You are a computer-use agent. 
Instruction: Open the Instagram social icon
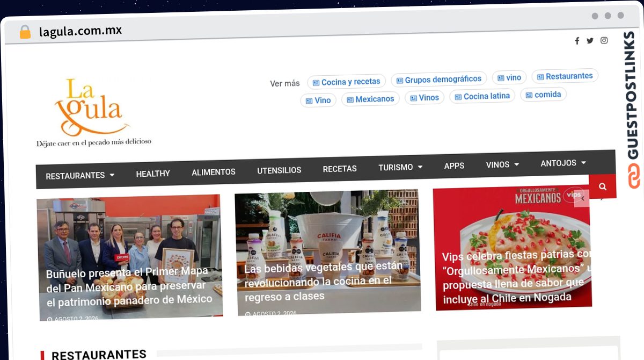click(x=604, y=40)
